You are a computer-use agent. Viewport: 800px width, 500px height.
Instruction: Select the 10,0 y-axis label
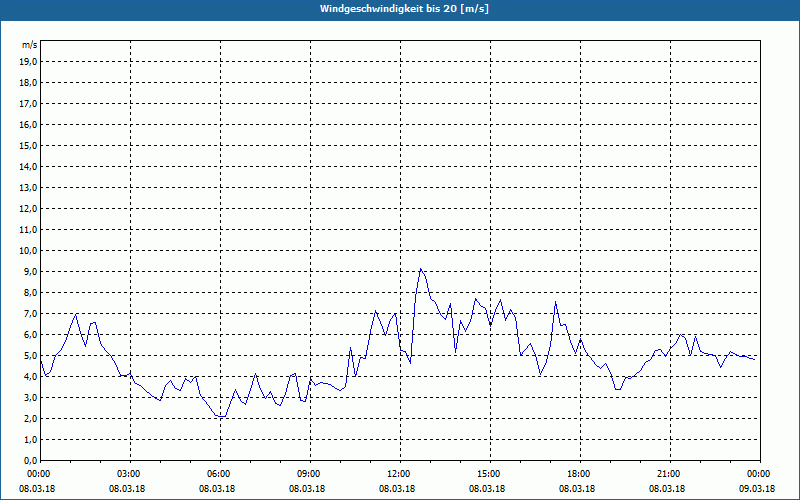point(29,251)
